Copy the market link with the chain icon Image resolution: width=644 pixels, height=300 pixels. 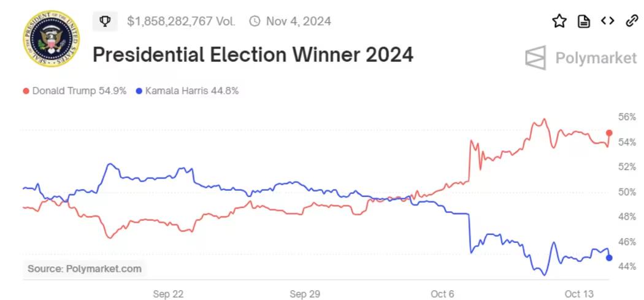click(x=632, y=21)
